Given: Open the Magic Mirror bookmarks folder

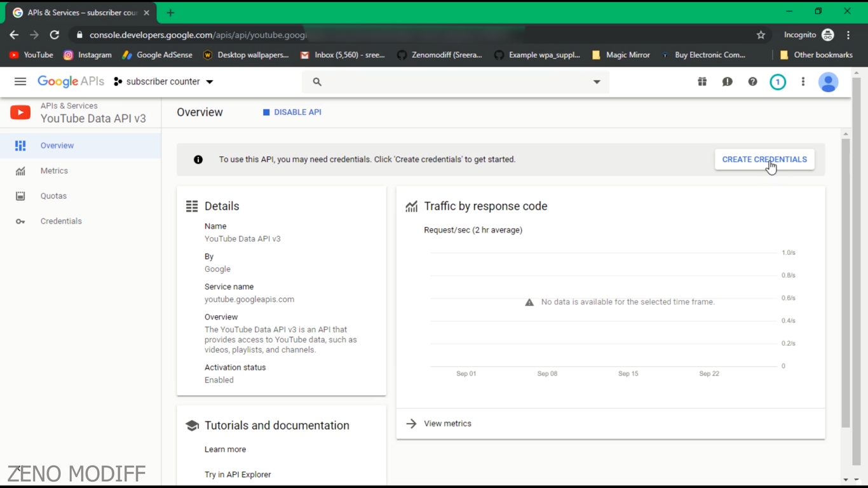Looking at the screenshot, I should click(x=621, y=55).
